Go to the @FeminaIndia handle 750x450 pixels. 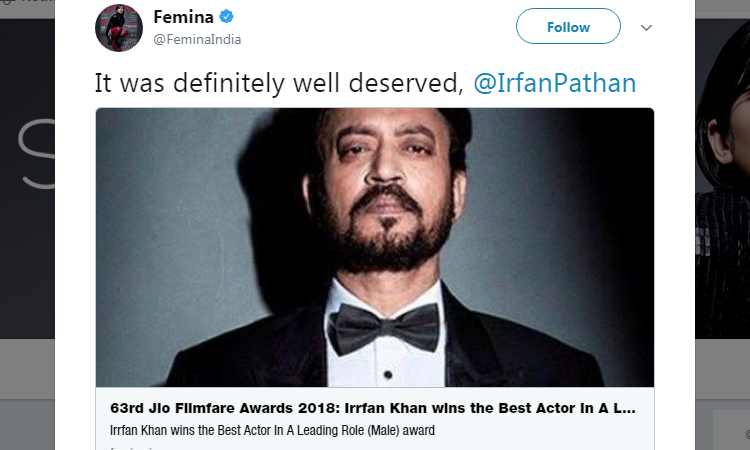[197, 39]
